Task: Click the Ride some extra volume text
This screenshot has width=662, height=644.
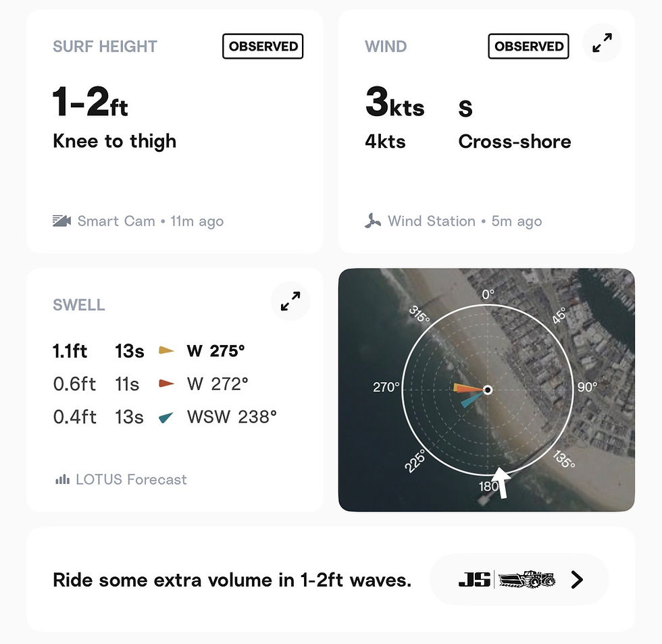Action: click(x=232, y=580)
